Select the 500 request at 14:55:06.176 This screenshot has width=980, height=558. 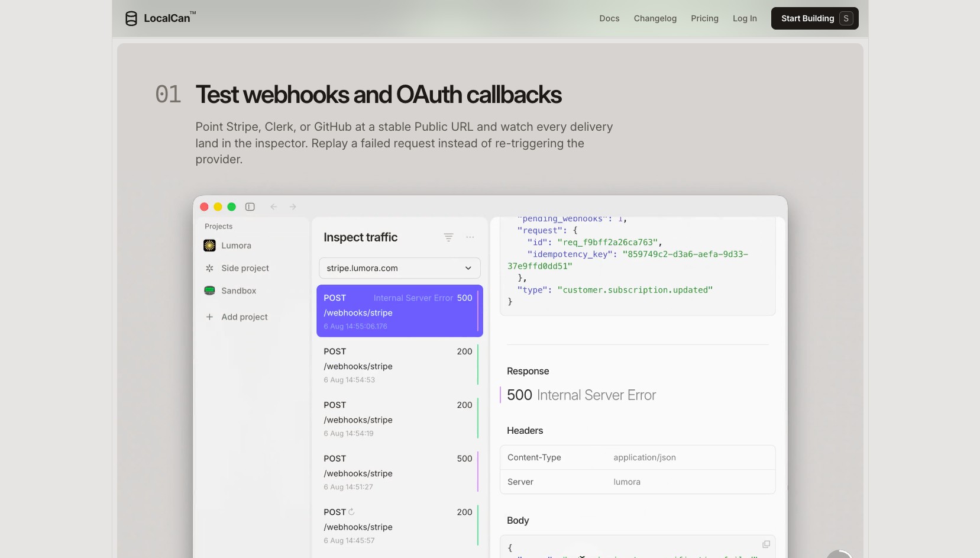pos(400,311)
